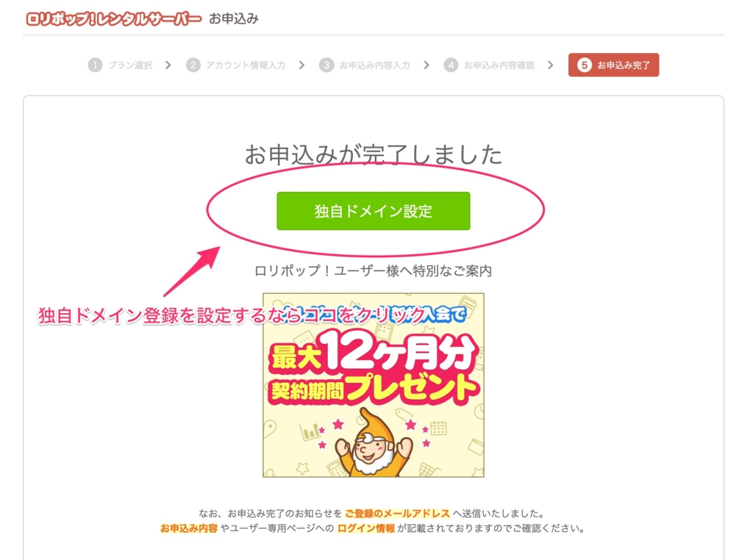Select the アカウント情報入力 step label
The height and width of the screenshot is (560, 753).
246,65
